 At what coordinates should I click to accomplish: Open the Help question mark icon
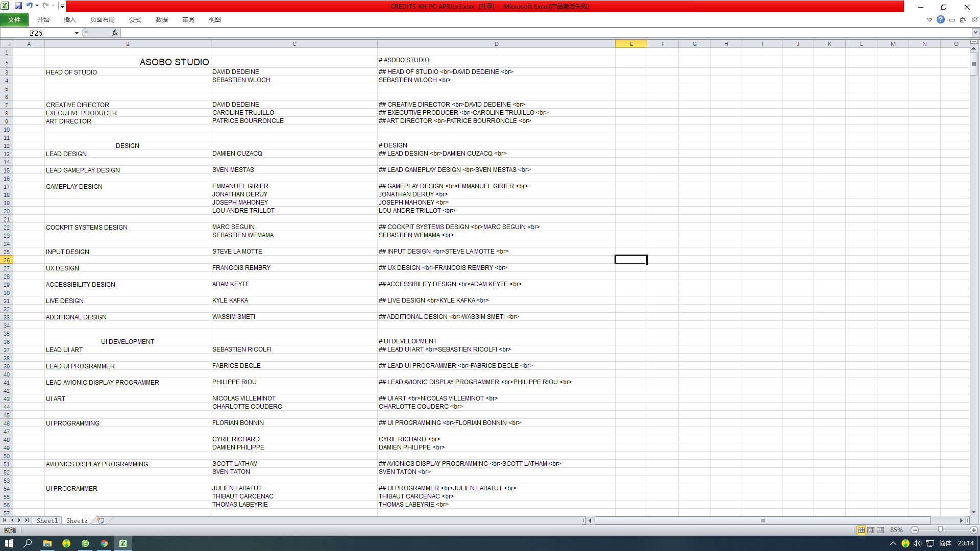pos(940,19)
